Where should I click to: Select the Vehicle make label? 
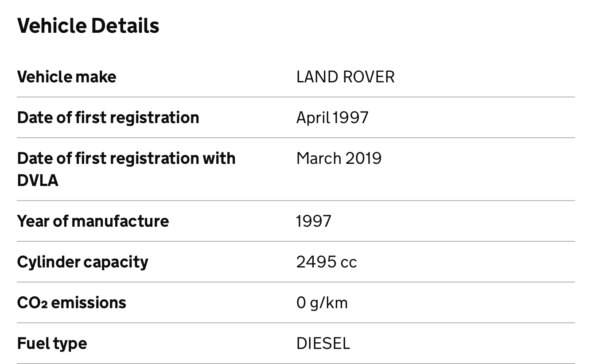[67, 77]
